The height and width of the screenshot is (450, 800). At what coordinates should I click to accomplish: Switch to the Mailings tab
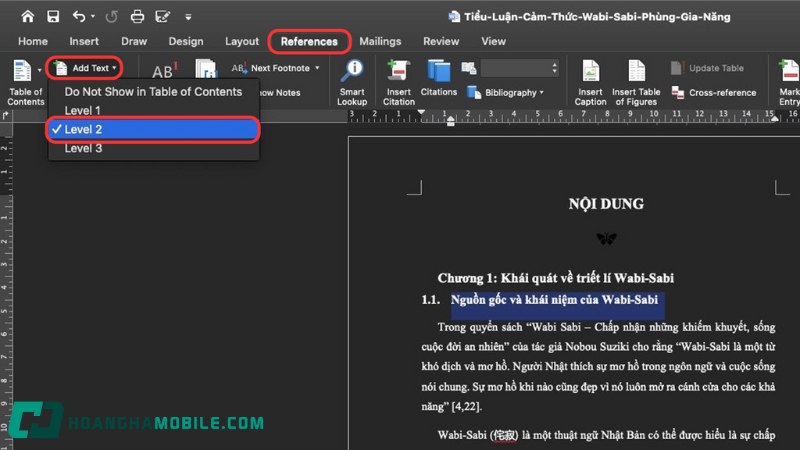[x=380, y=41]
